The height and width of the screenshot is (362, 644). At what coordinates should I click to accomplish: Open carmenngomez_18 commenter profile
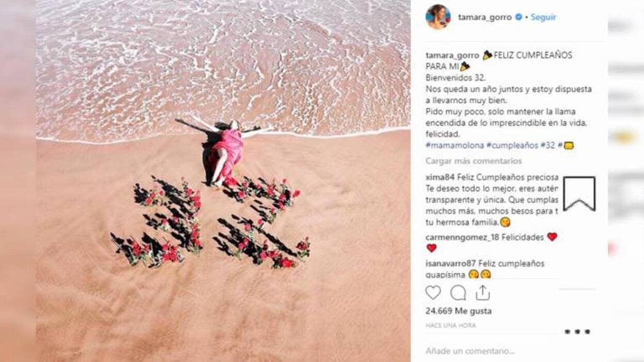(463, 237)
